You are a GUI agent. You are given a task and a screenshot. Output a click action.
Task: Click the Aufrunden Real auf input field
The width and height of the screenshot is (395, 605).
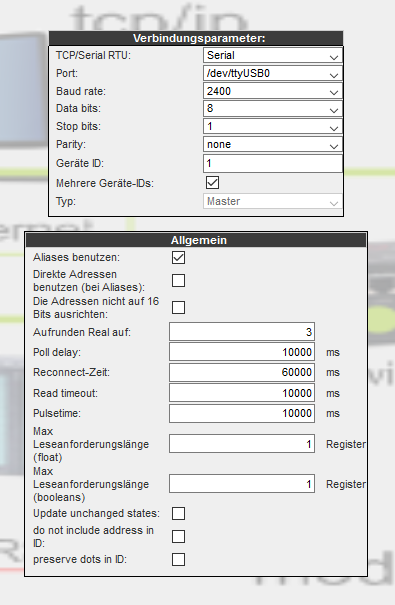pyautogui.click(x=242, y=332)
